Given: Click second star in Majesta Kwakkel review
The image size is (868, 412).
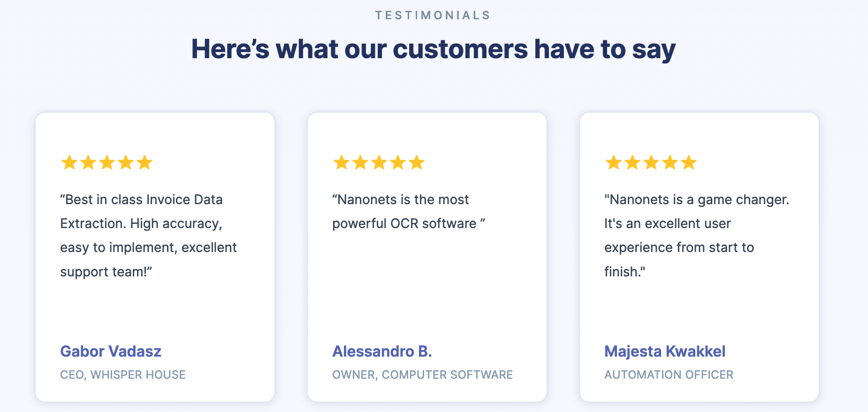Looking at the screenshot, I should coord(632,163).
